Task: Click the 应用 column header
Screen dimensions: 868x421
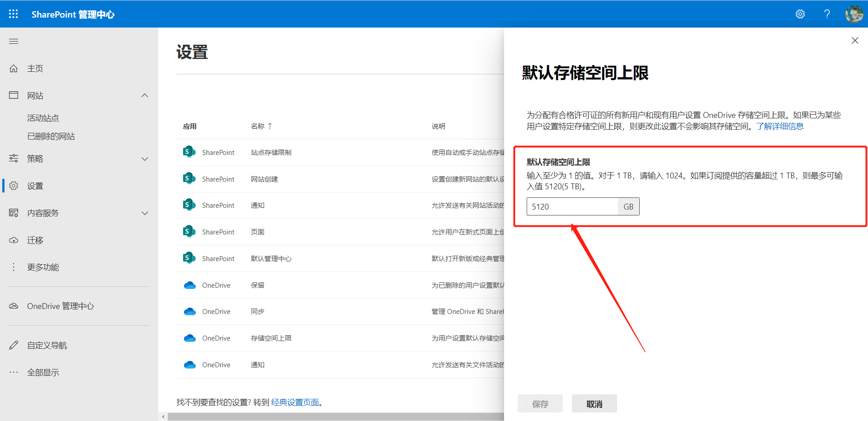Action: (x=190, y=126)
